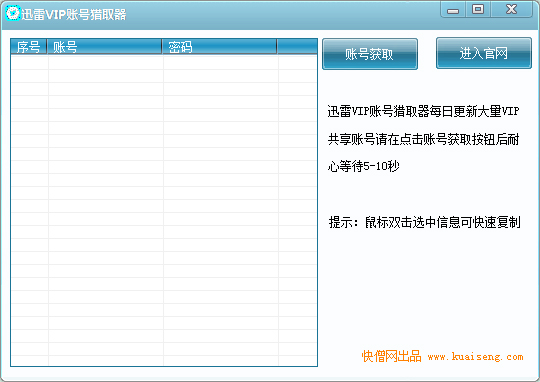The width and height of the screenshot is (540, 382).
Task: Open the www.kuaiseng.com link
Action: point(475,357)
